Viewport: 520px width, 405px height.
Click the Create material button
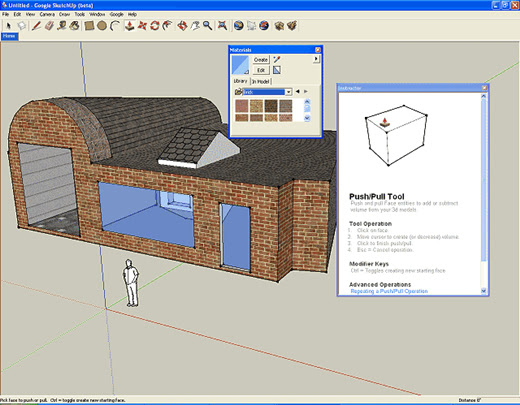261,60
